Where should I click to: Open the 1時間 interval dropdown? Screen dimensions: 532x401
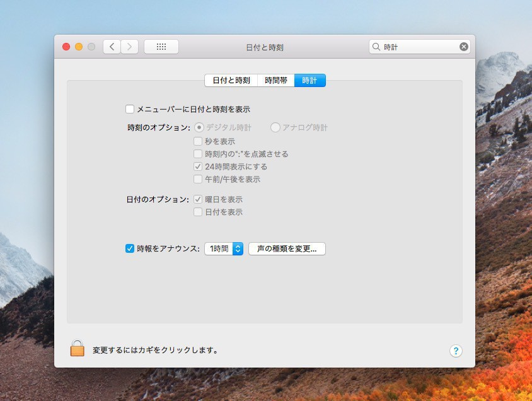click(x=224, y=248)
